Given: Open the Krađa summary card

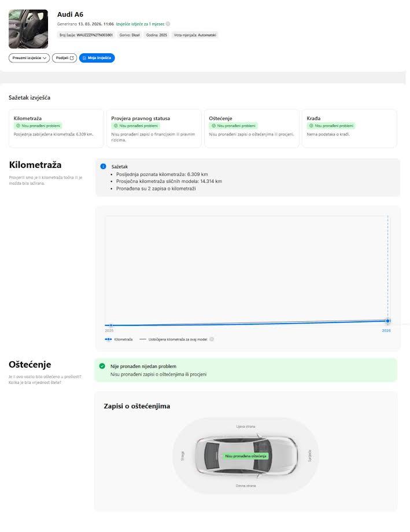Looking at the screenshot, I should point(349,128).
